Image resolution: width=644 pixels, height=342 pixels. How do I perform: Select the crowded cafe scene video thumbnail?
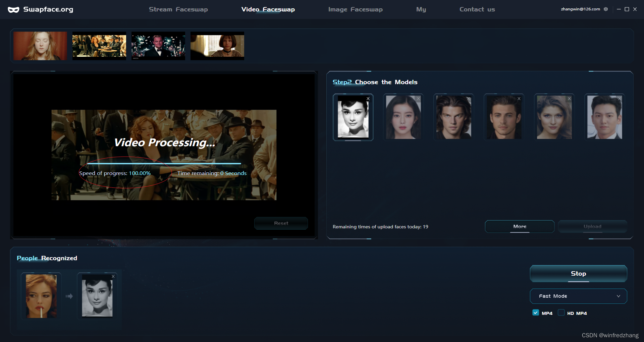[x=99, y=46]
